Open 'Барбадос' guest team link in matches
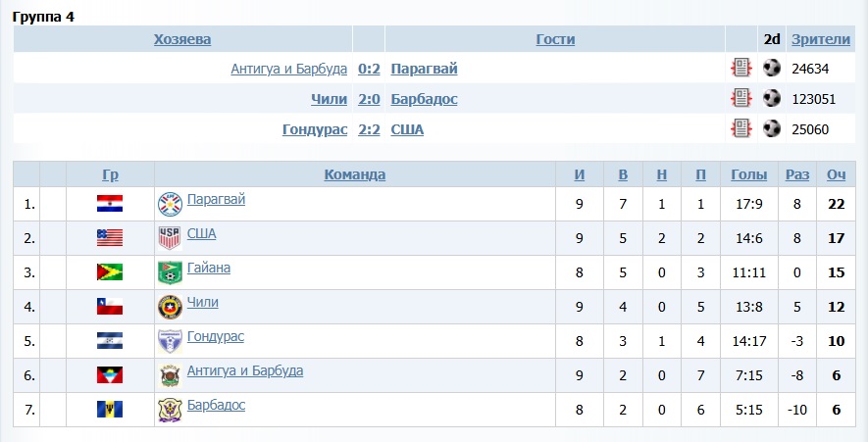The image size is (868, 442). pos(424,99)
